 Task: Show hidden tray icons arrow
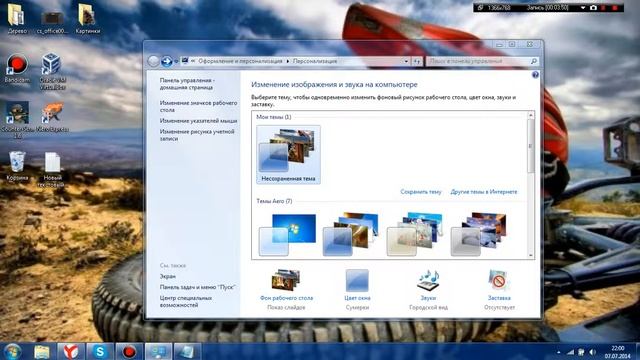tap(558, 352)
